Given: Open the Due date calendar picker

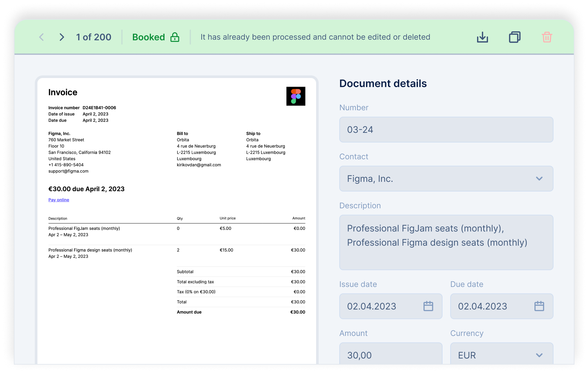Looking at the screenshot, I should tap(539, 306).
